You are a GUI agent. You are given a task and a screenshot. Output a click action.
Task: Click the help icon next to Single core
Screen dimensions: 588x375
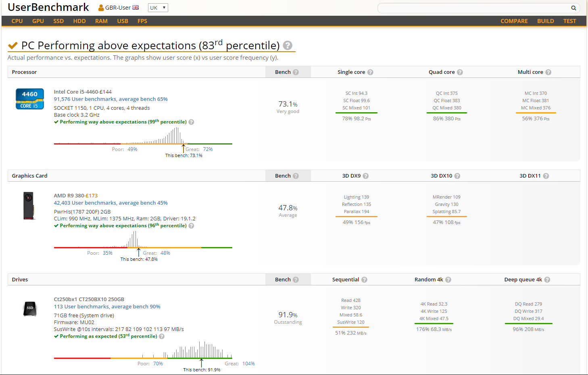tap(370, 72)
